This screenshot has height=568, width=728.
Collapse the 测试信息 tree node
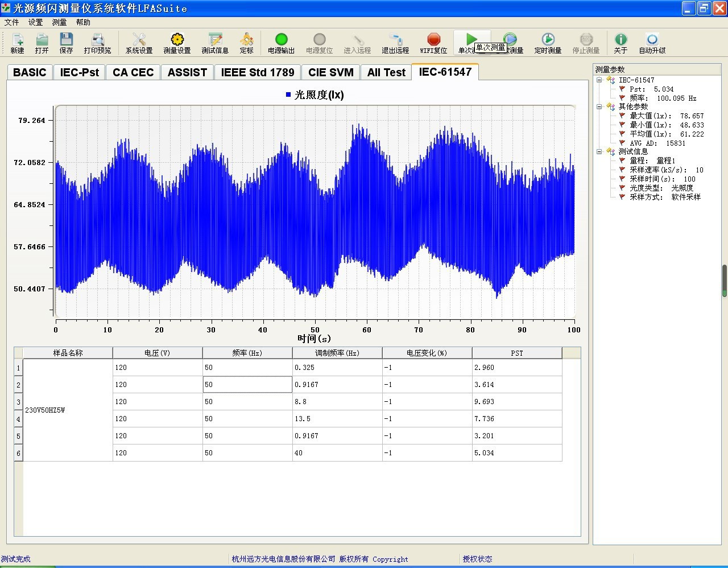coord(599,151)
